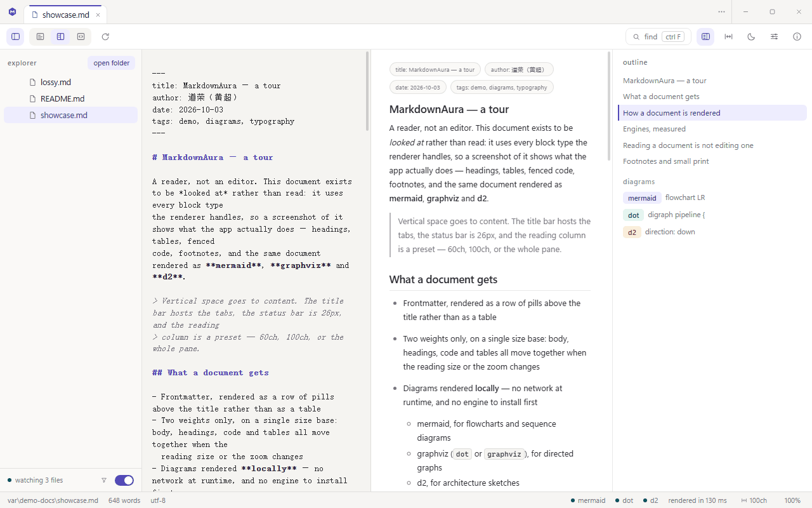Reload the document with the refresh icon
The width and height of the screenshot is (812, 508).
105,37
